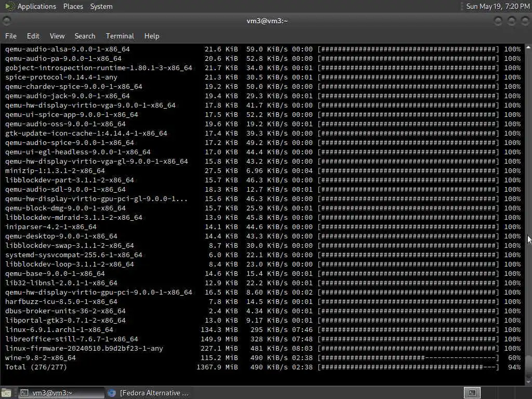Click the qemu-base-9.0.0-1-x86_64 line

click(x=263, y=273)
